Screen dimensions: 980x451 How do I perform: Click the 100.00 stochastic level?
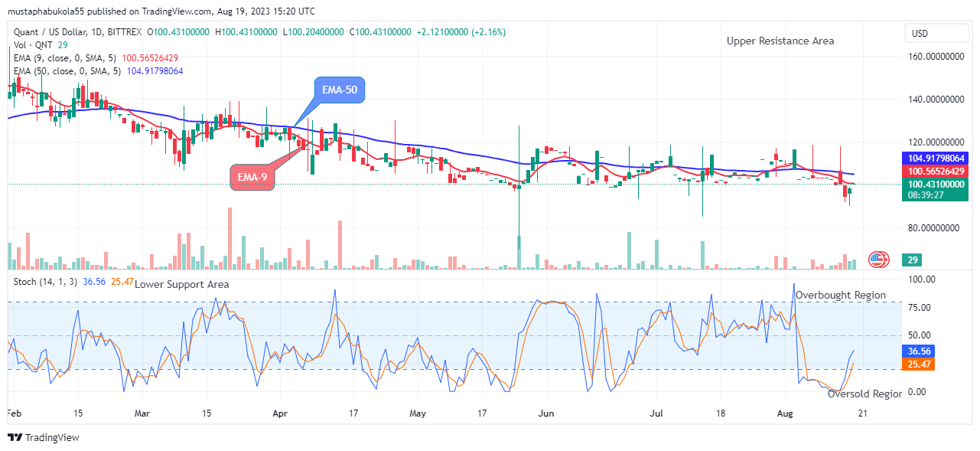click(x=920, y=279)
